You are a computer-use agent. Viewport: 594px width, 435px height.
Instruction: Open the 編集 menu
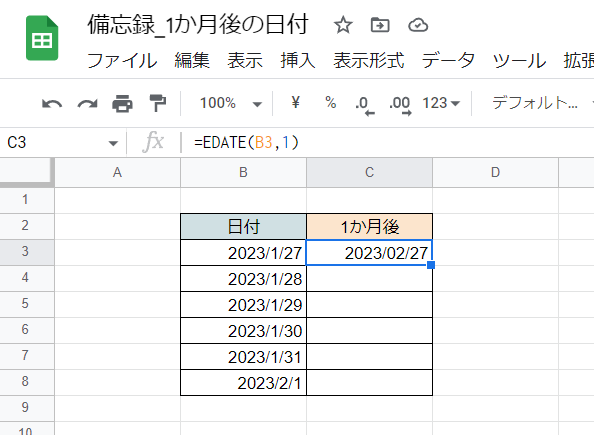pyautogui.click(x=192, y=61)
